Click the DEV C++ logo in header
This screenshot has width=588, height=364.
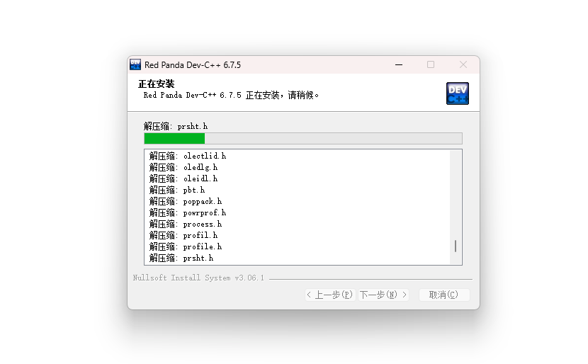pyautogui.click(x=458, y=93)
